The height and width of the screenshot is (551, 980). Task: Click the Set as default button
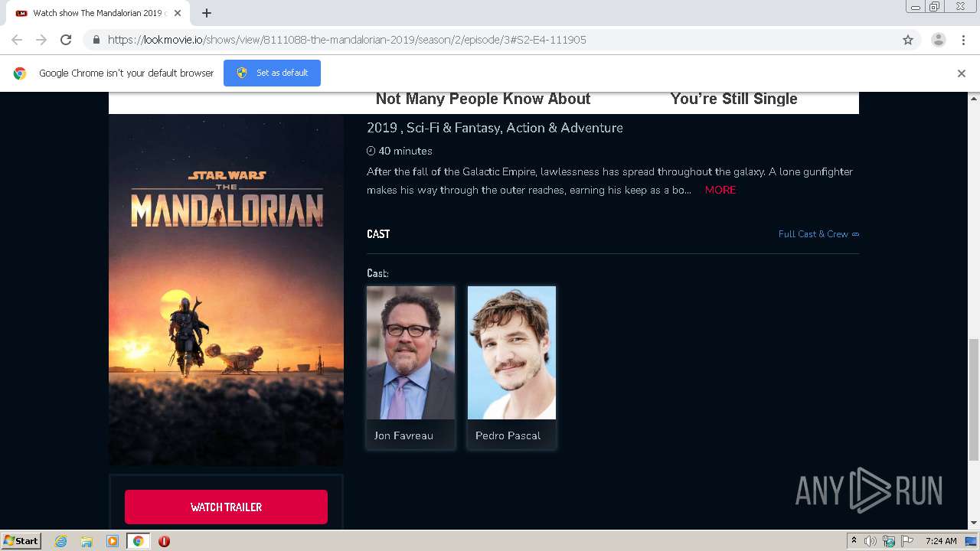click(x=272, y=73)
